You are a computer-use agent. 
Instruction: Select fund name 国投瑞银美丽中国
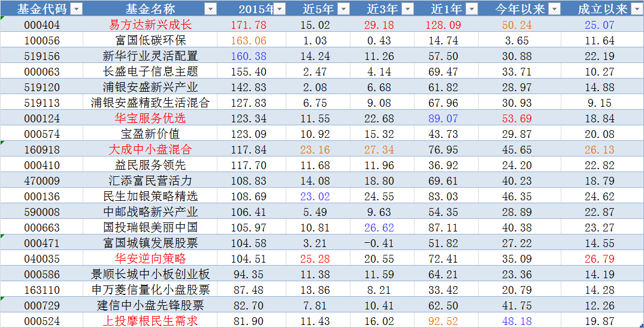point(150,228)
